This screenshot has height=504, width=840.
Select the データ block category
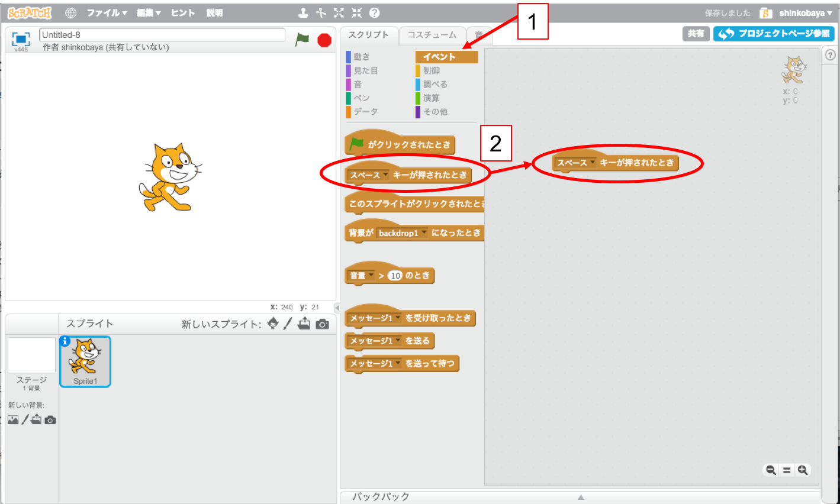(x=366, y=111)
